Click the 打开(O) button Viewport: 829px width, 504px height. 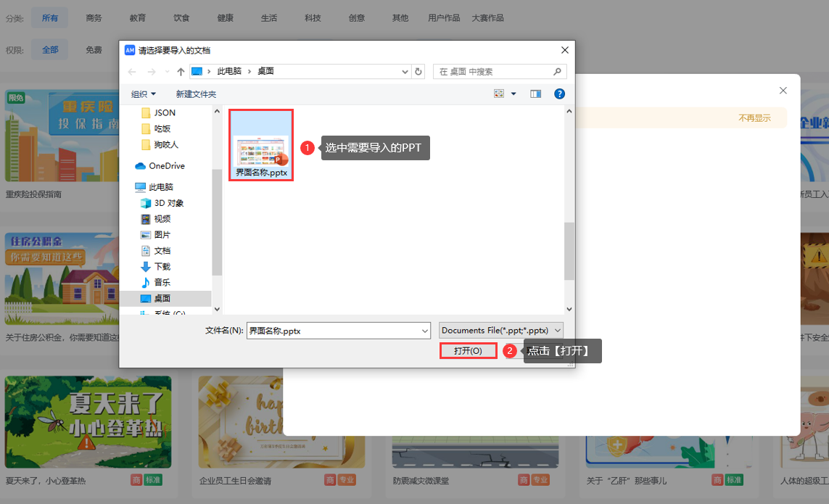(468, 350)
